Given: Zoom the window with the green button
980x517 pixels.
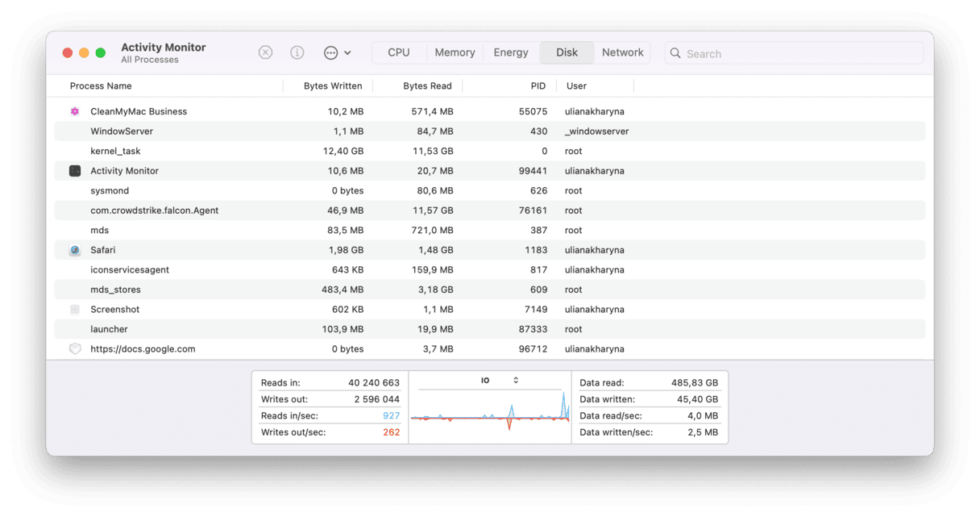Looking at the screenshot, I should click(x=101, y=52).
